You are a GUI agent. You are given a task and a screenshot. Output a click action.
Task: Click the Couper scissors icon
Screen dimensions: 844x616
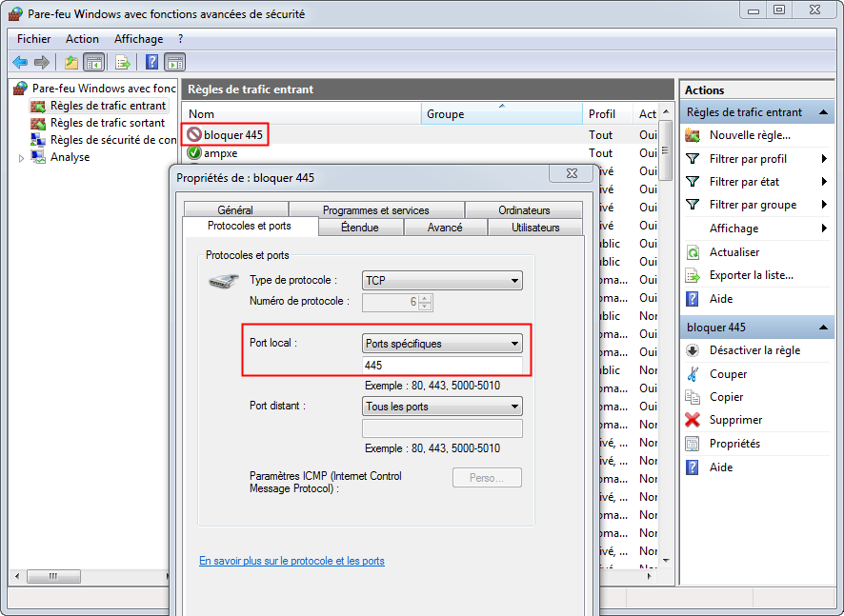coord(693,374)
